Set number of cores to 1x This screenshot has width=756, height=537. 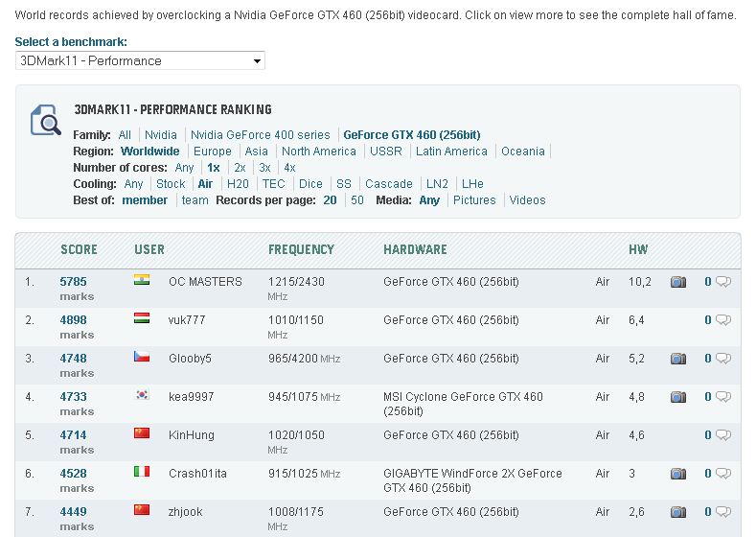click(214, 168)
